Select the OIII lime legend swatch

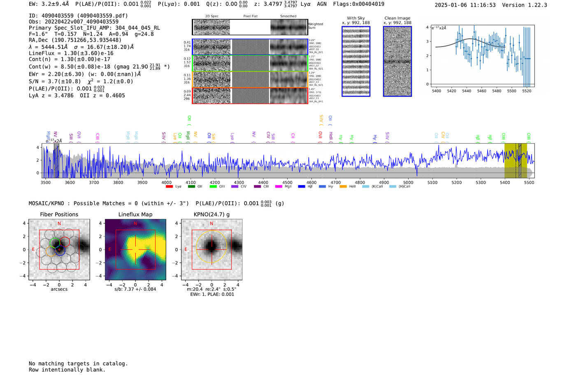(x=213, y=187)
